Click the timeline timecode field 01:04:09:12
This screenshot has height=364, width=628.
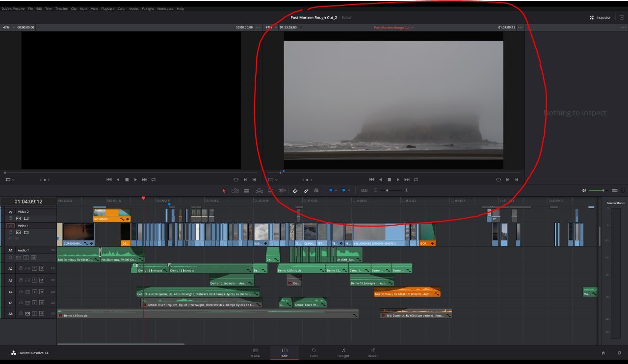coord(28,201)
